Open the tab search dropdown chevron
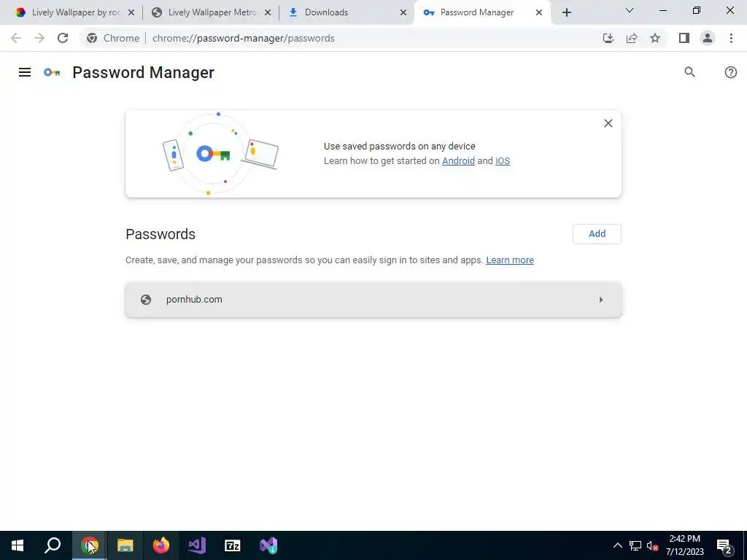 click(x=630, y=10)
